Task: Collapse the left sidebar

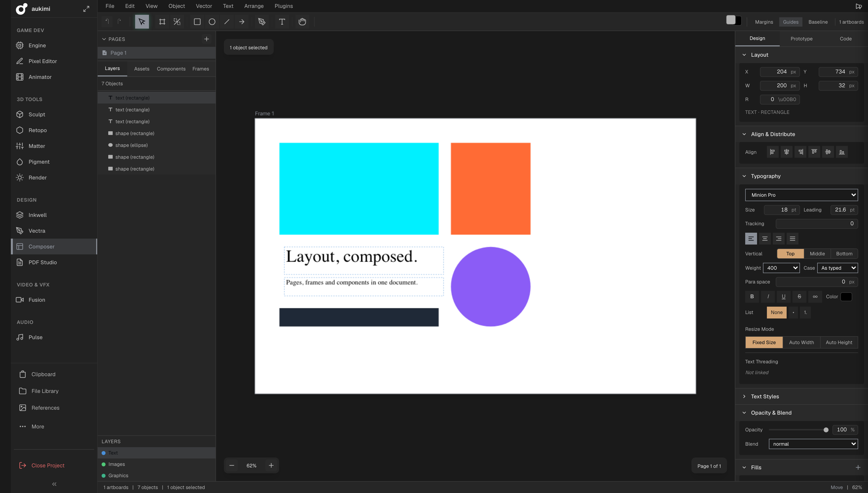Action: tap(54, 484)
